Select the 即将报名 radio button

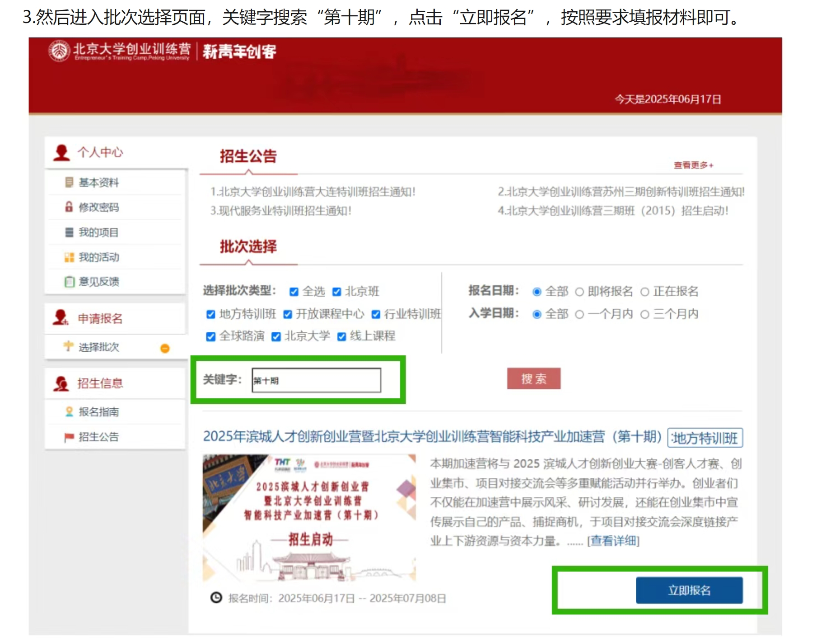pos(579,292)
